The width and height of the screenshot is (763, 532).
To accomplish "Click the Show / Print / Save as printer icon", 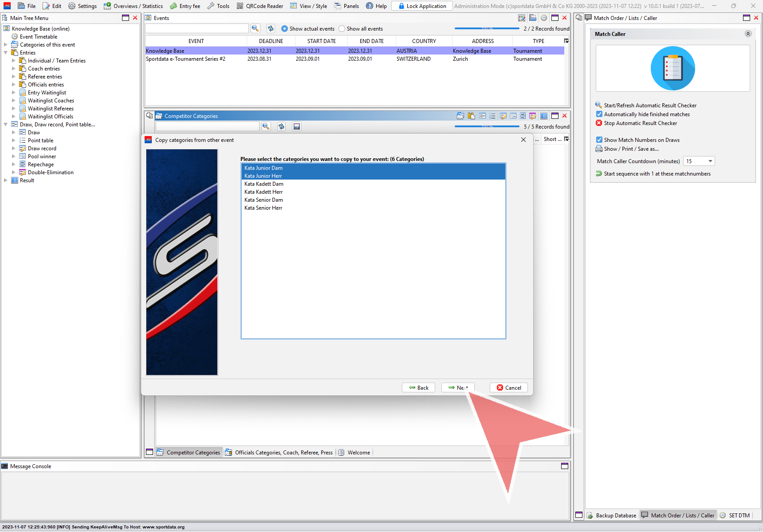I will click(x=599, y=149).
